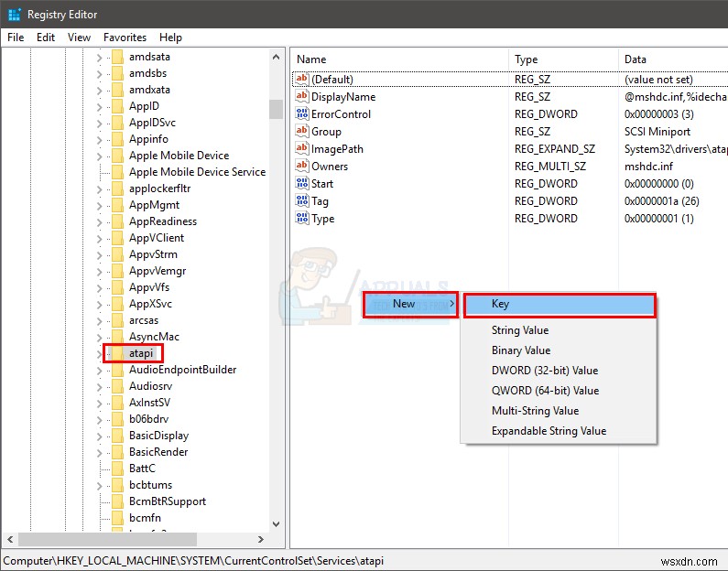728x571 pixels.
Task: Open the Edit menu
Action: coord(46,38)
